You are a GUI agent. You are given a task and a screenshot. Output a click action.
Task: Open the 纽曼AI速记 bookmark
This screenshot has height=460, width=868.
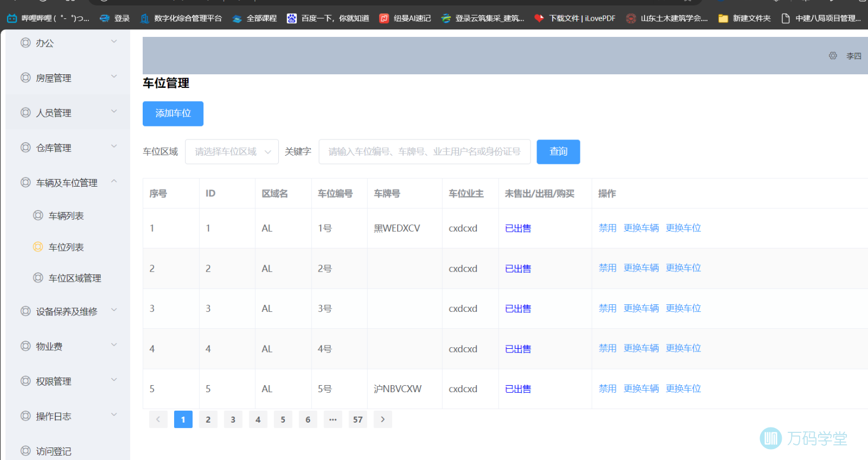405,18
